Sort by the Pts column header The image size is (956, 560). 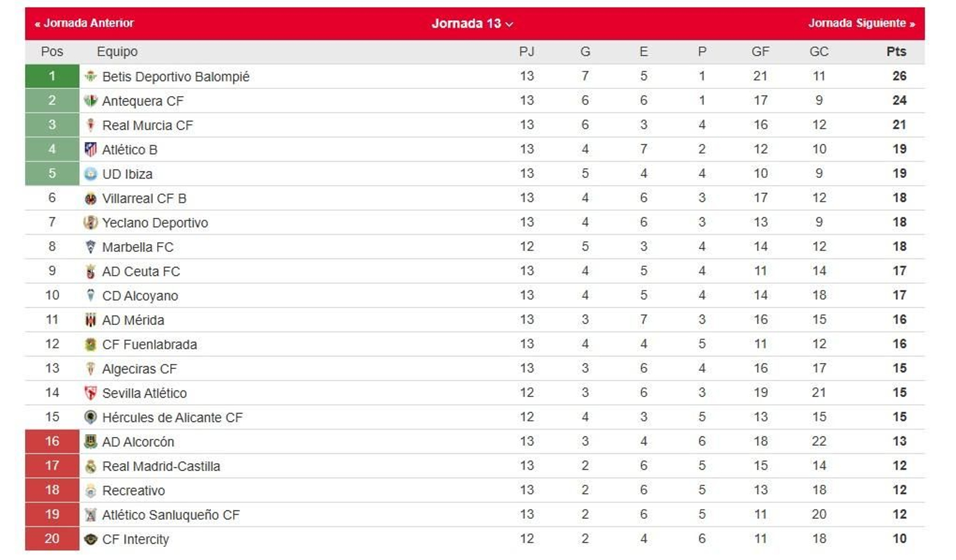pos(896,51)
